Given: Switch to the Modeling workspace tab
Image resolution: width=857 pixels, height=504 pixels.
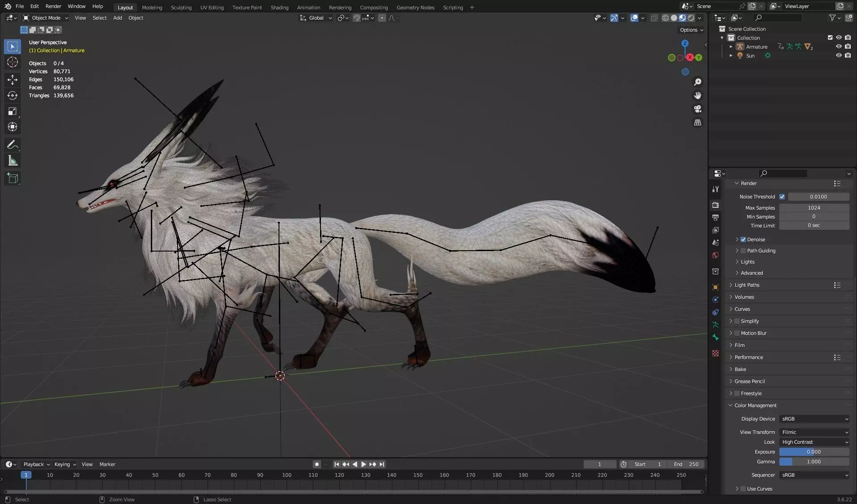Looking at the screenshot, I should click(152, 7).
